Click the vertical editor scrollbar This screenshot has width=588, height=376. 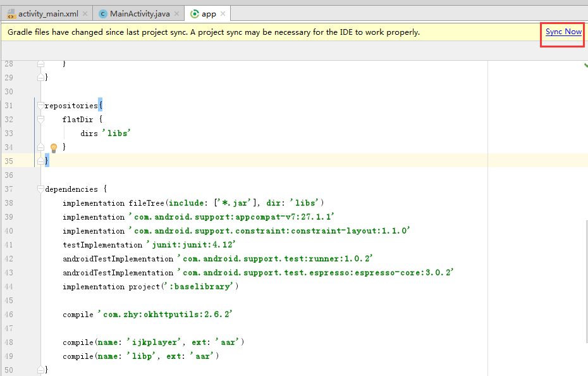click(587, 282)
